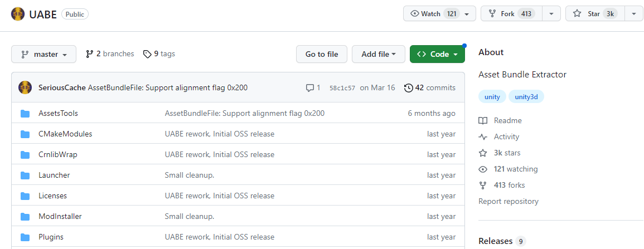This screenshot has height=249, width=644.
Task: Click the Readme book icon
Action: point(483,121)
